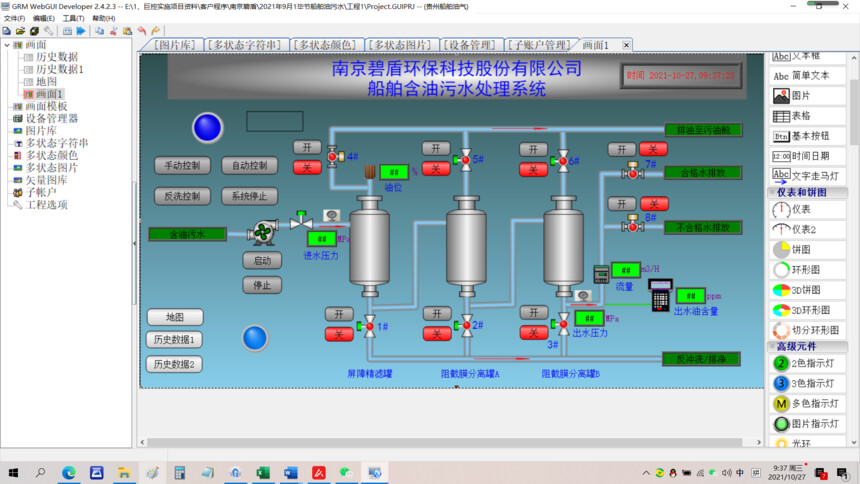Open the 工具(T) menu
This screenshot has width=860, height=484.
(73, 18)
